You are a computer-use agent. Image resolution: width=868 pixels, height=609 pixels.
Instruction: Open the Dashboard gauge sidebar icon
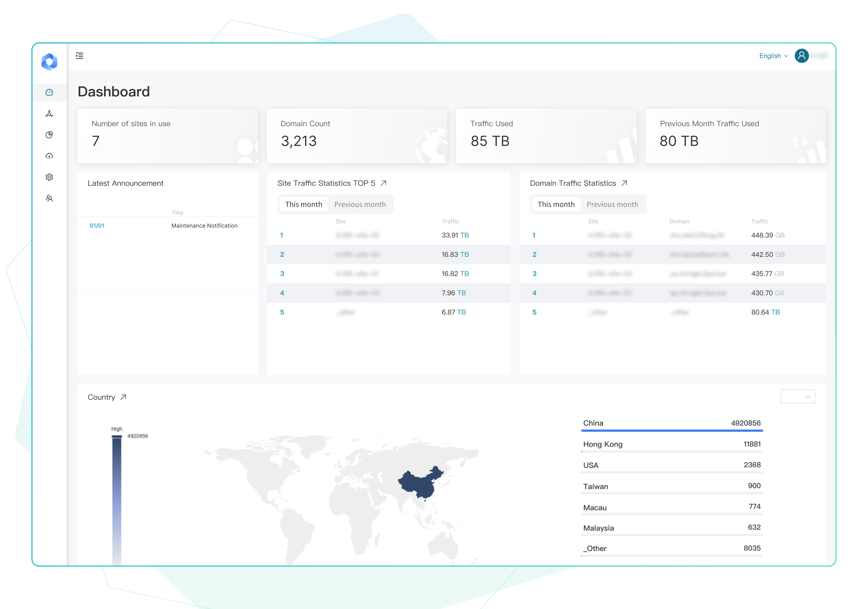coord(49,92)
